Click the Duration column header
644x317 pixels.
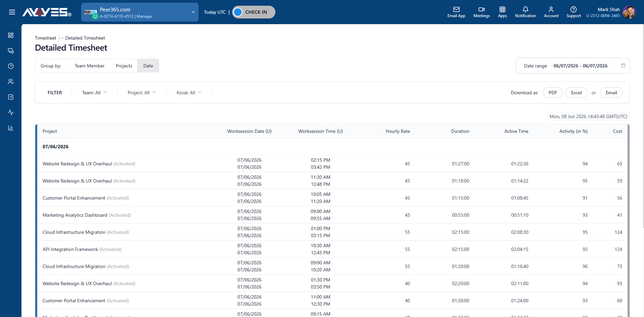pos(460,131)
